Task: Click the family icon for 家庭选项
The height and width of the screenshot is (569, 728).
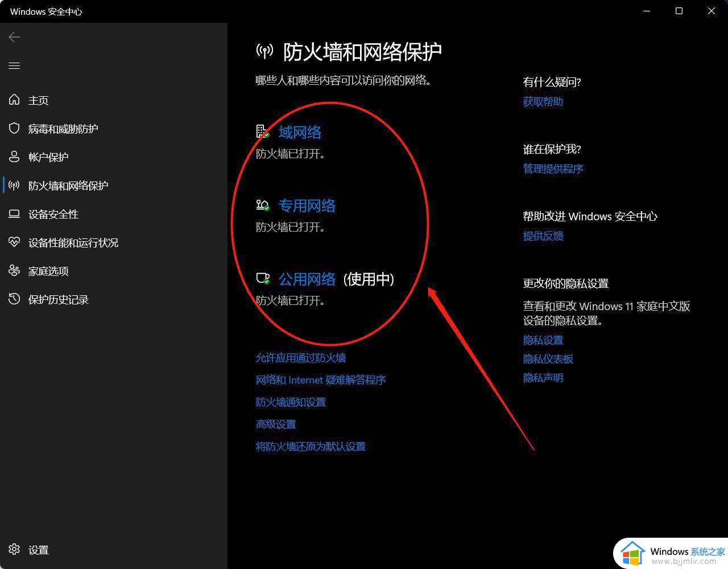Action: click(14, 270)
